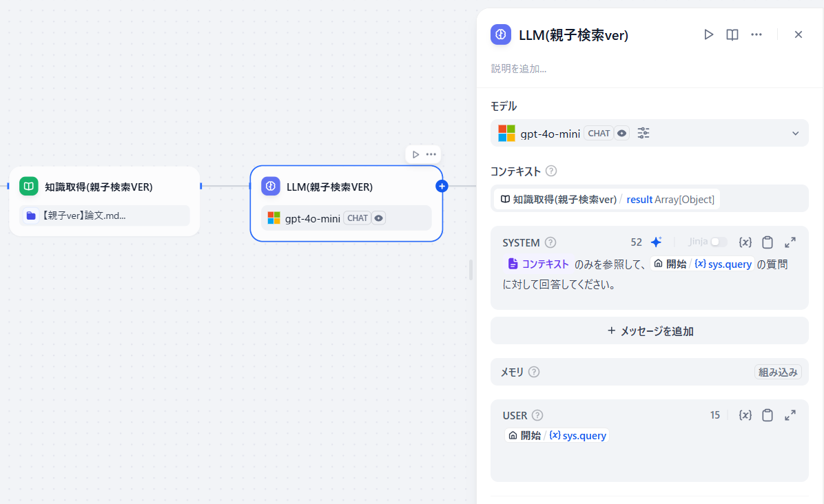Open the prompt generator sparkle icon
The image size is (824, 504).
(x=657, y=242)
